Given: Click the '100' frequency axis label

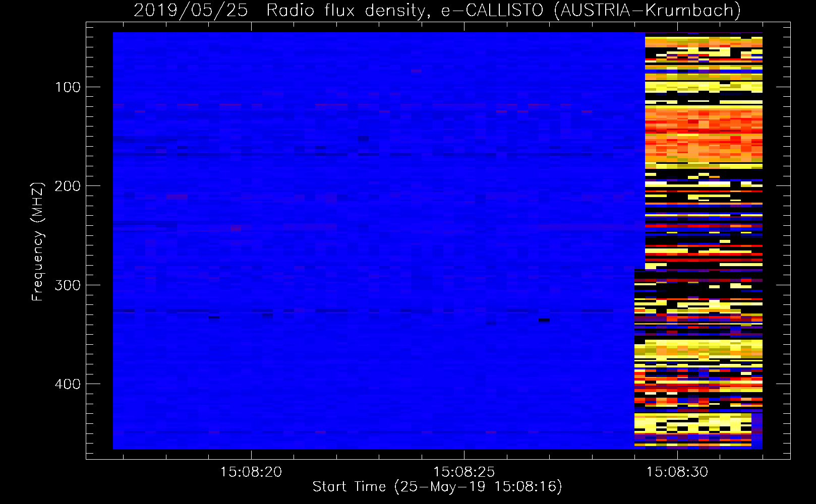Looking at the screenshot, I should point(68,87).
